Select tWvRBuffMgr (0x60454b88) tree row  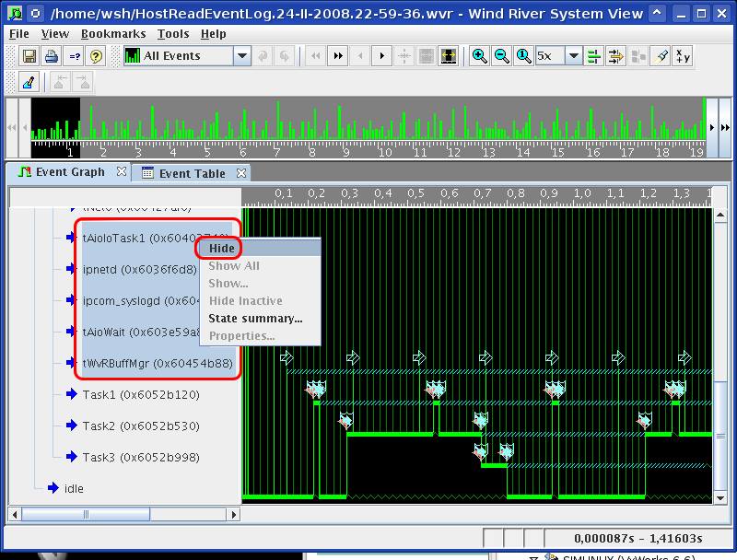[x=158, y=363]
